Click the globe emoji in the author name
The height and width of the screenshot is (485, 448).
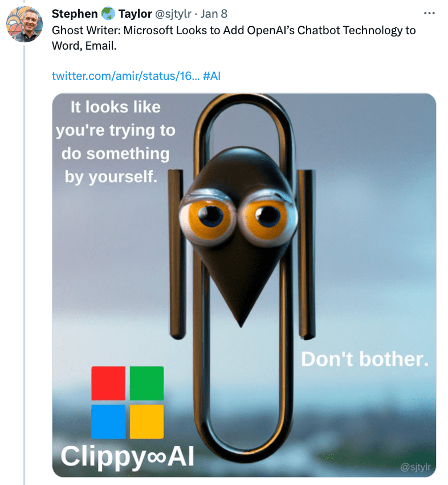tap(108, 14)
